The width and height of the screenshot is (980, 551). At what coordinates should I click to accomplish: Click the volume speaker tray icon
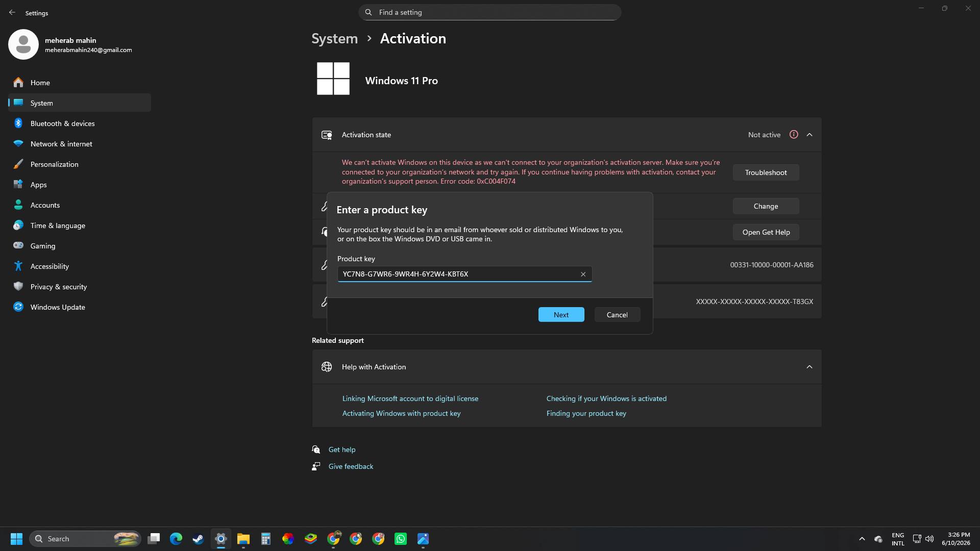929,539
